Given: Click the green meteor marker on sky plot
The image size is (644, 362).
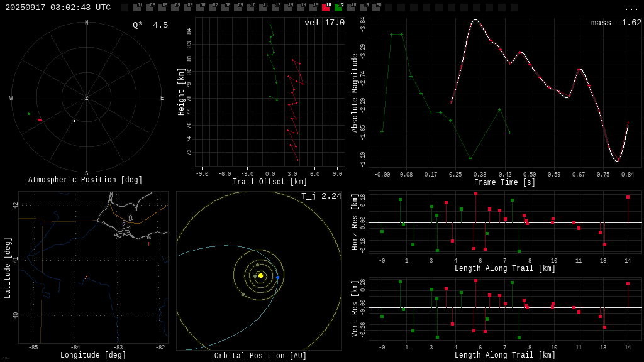Looking at the screenshot, I should coord(29,114).
